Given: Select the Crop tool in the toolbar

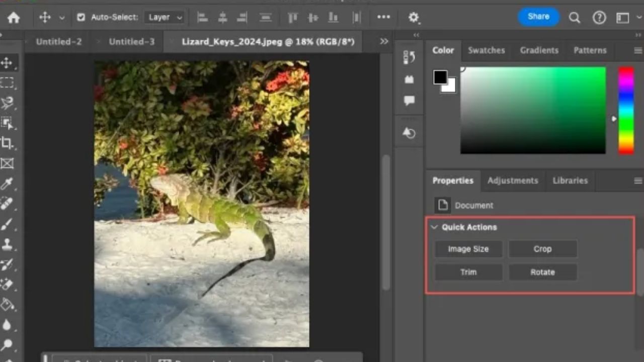Looking at the screenshot, I should [7, 143].
